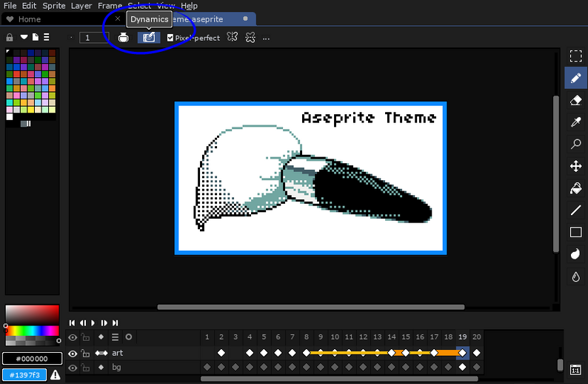
Task: Play the animation
Action: pos(93,322)
